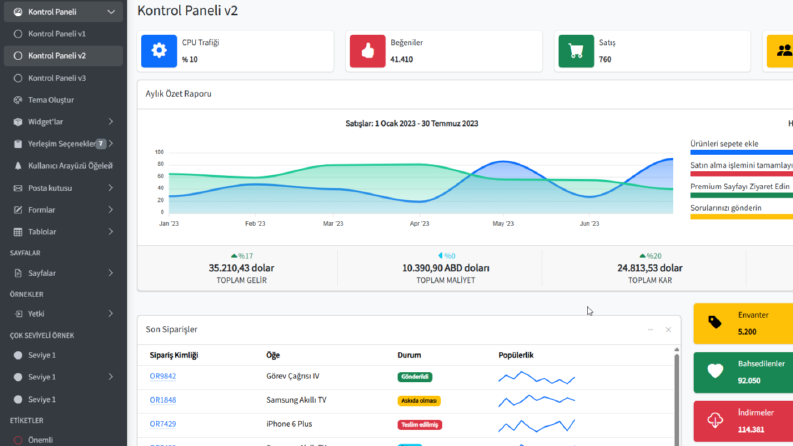Open Kontrol Paneli v3 page

pos(63,78)
